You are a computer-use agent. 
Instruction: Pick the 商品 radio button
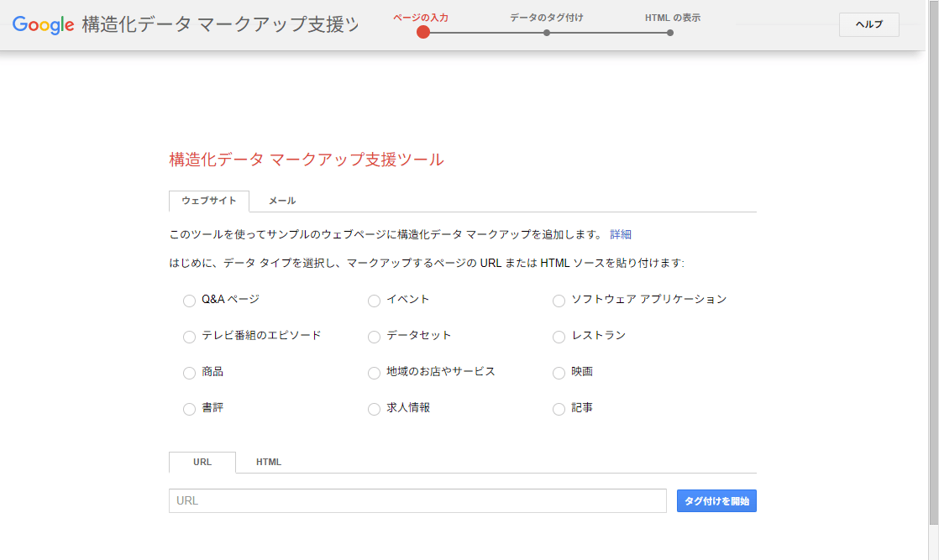[x=189, y=373]
